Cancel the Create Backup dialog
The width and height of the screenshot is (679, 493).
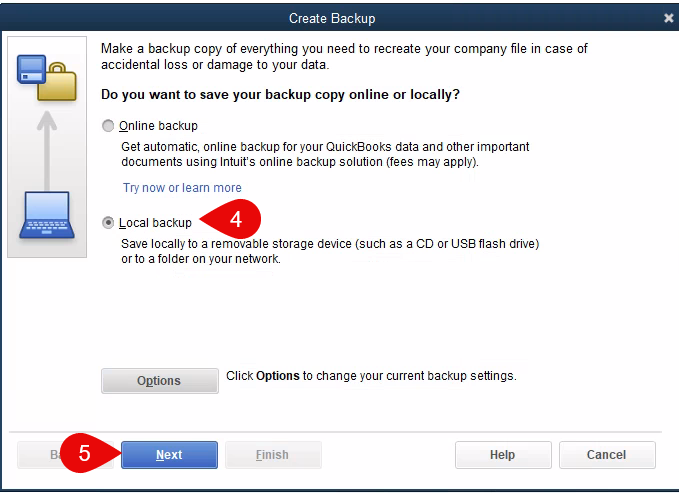pos(607,455)
